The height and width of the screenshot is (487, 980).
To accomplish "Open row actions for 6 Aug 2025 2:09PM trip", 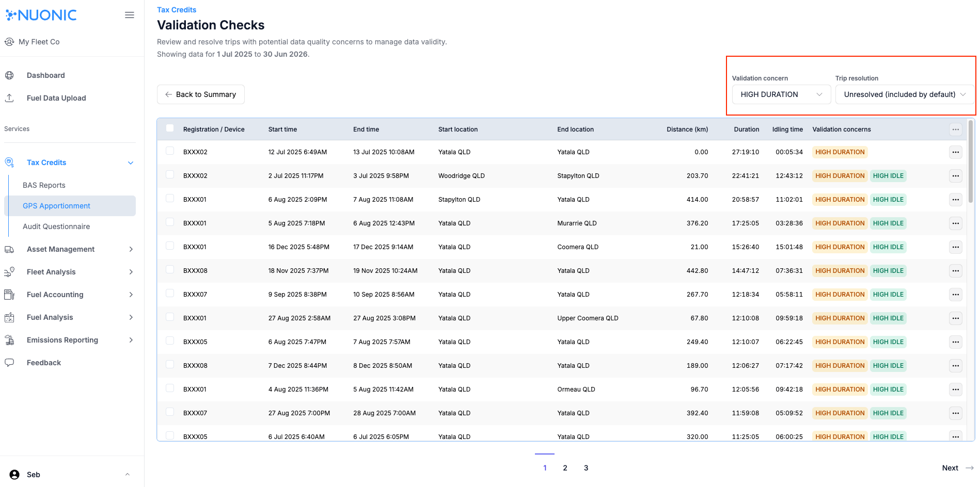I will 956,200.
